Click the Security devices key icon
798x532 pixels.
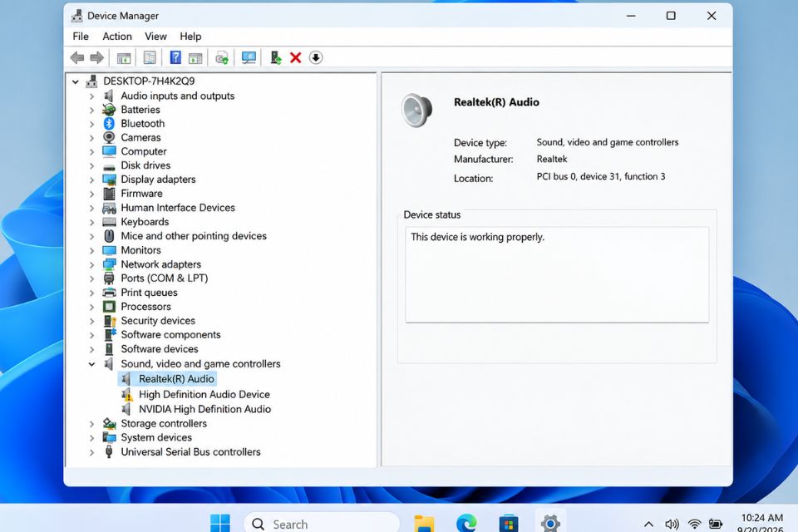[110, 321]
